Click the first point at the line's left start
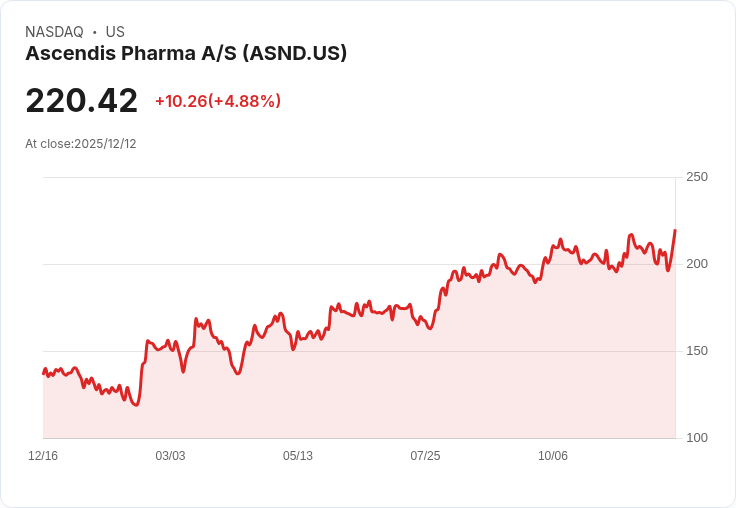Screen dimensions: 736x508 click(43, 373)
